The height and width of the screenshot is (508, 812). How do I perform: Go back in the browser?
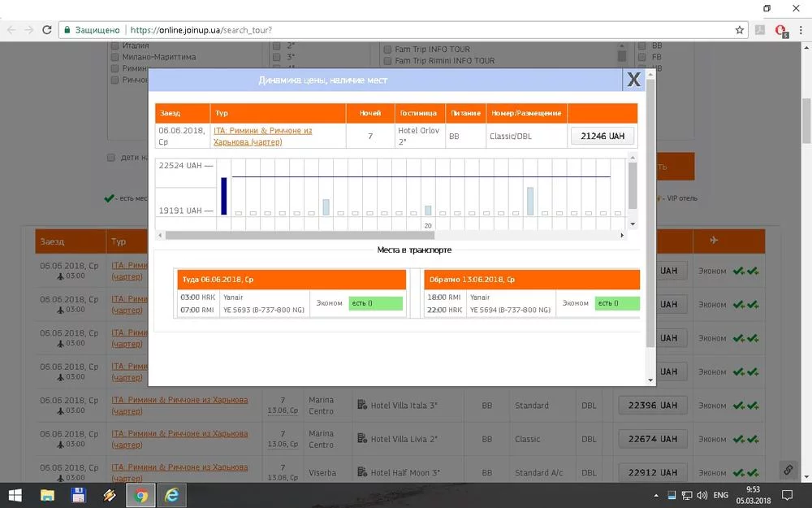click(11, 30)
